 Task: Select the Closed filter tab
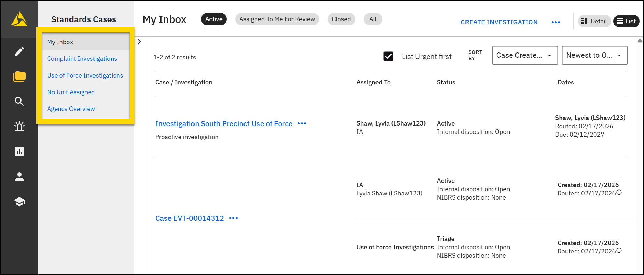tap(341, 19)
